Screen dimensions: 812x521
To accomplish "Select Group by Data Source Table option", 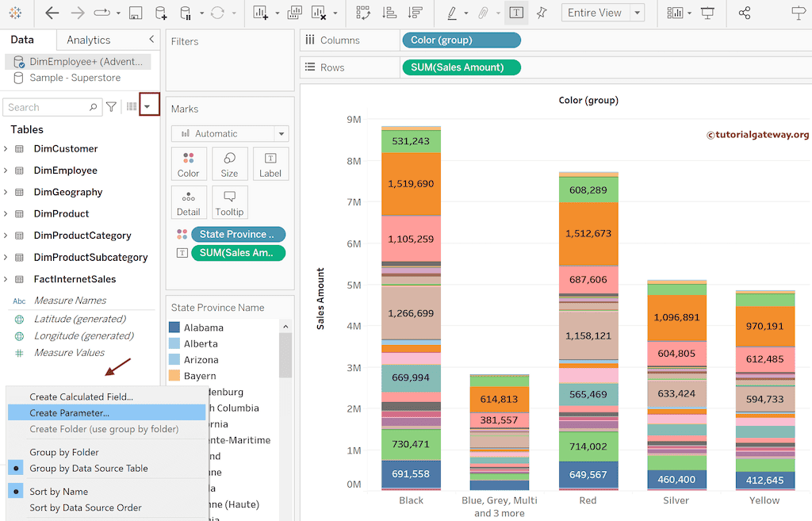I will [89, 469].
